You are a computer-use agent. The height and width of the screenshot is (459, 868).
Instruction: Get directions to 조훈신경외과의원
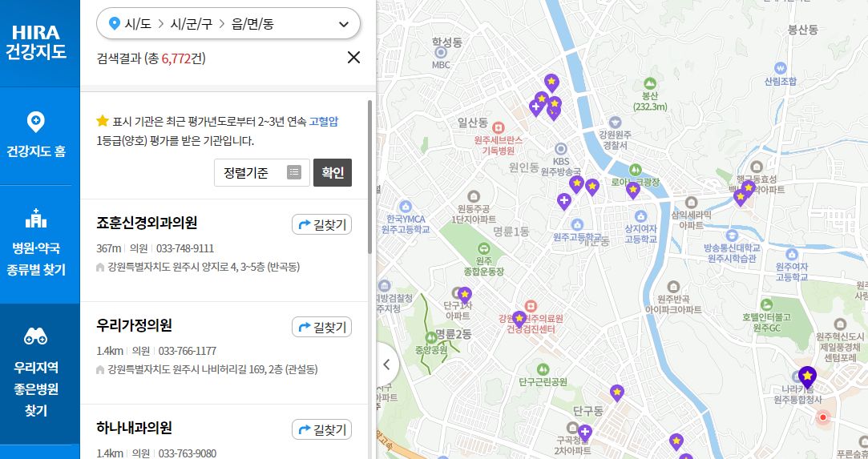[321, 224]
